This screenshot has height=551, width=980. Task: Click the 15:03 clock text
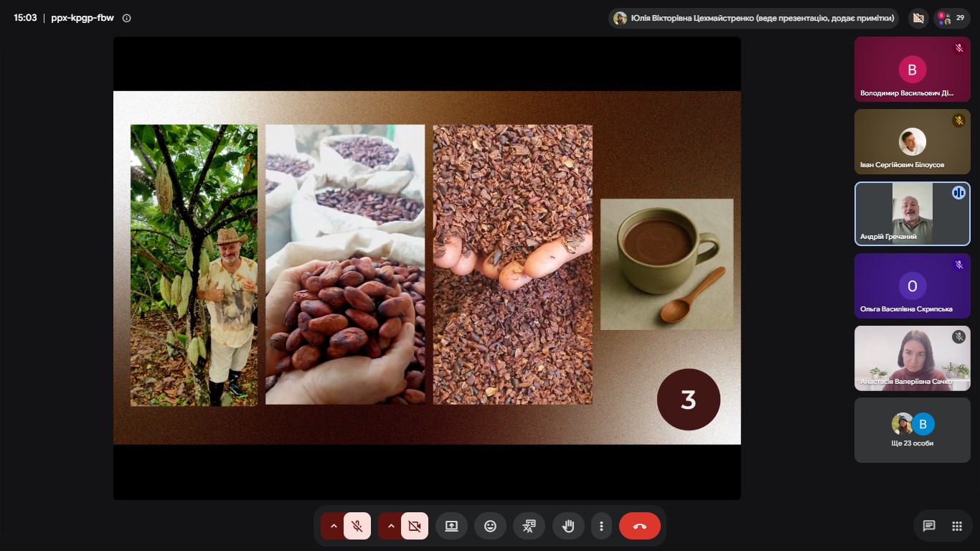pos(25,18)
